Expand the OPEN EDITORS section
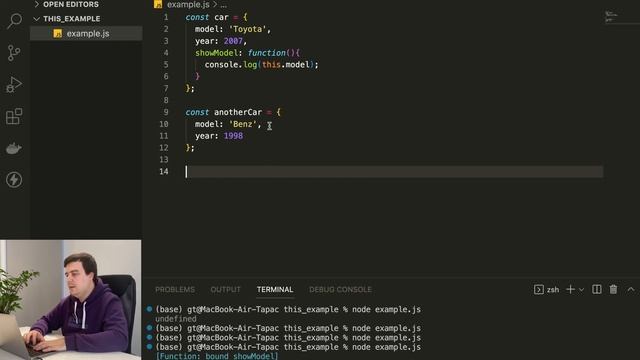This screenshot has width=640, height=360. pos(71,4)
